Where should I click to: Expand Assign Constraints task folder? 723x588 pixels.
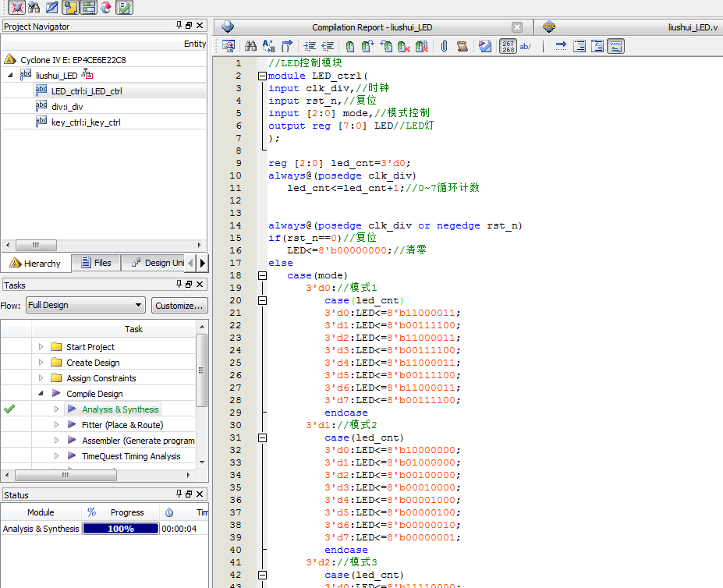tap(41, 377)
